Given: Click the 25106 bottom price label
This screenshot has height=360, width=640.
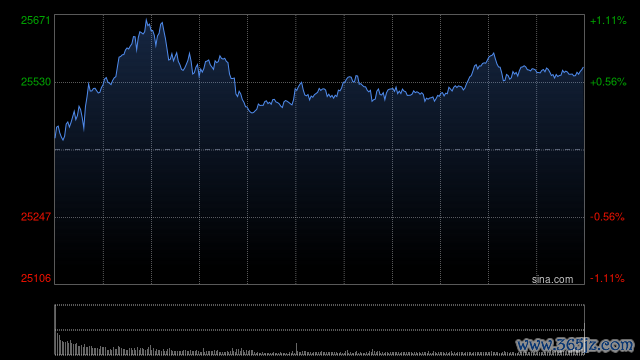Looking at the screenshot, I should tap(36, 278).
